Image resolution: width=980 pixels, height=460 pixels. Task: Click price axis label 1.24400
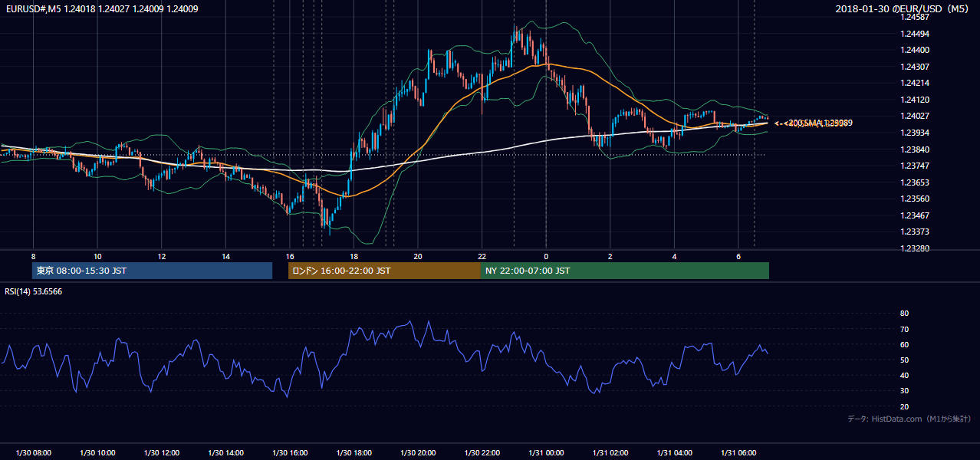pyautogui.click(x=915, y=50)
